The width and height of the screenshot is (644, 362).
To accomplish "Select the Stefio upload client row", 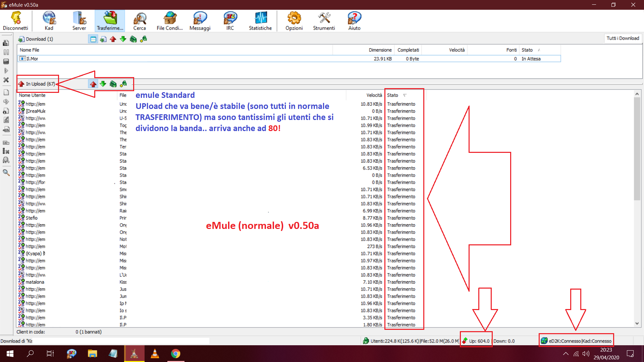I will pos(221,218).
